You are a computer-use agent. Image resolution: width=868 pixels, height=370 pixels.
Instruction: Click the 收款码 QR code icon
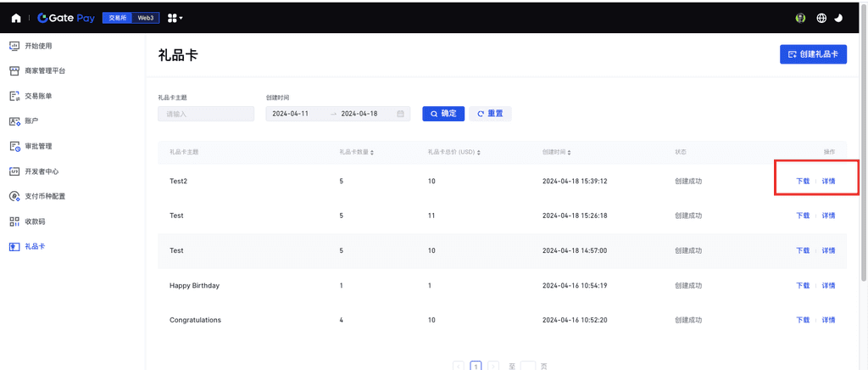click(x=14, y=221)
